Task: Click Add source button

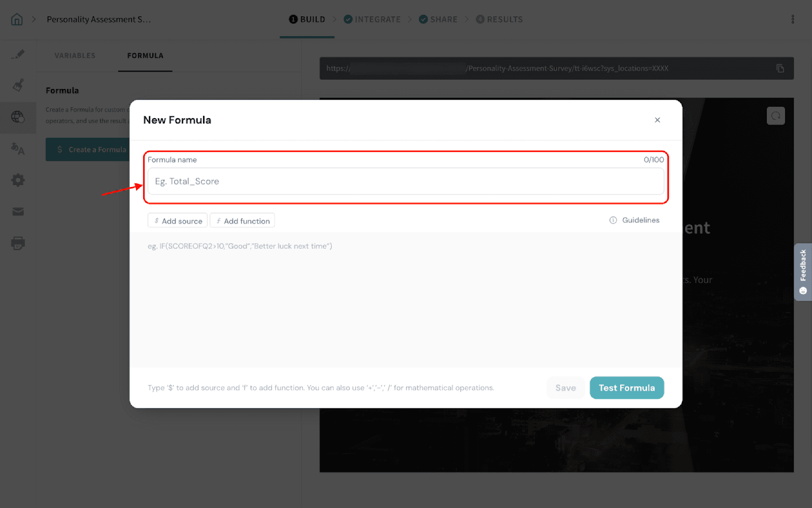Action: (178, 221)
